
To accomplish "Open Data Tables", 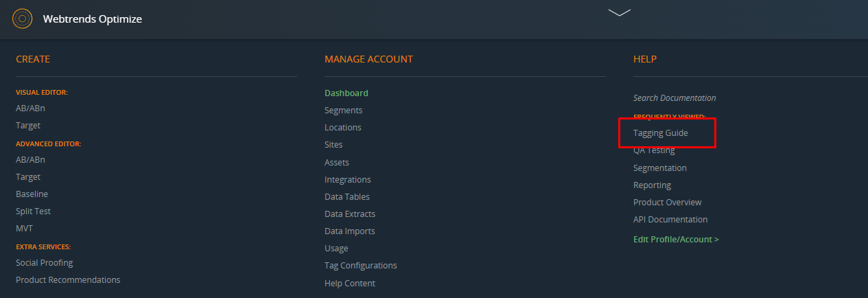I will click(347, 196).
